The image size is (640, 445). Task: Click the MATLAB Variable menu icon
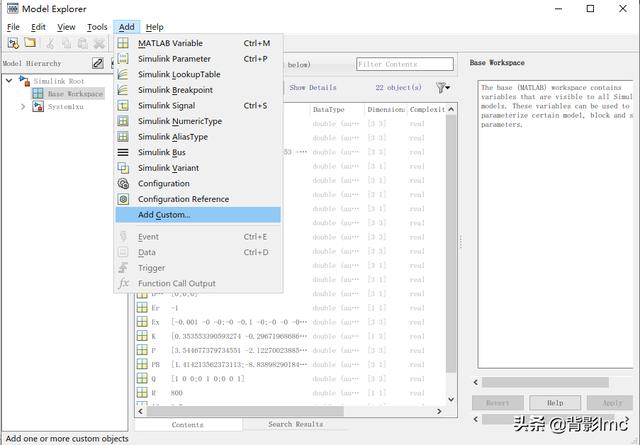coord(123,43)
